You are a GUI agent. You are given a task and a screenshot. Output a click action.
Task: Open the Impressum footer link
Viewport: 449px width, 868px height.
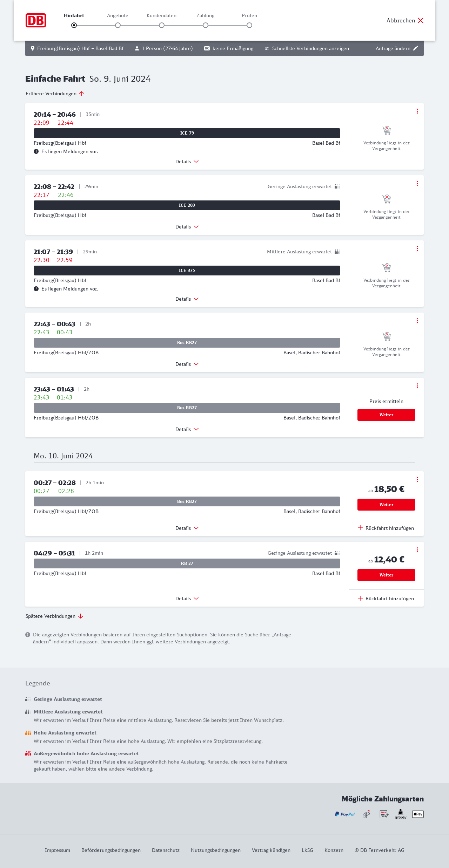click(x=58, y=850)
